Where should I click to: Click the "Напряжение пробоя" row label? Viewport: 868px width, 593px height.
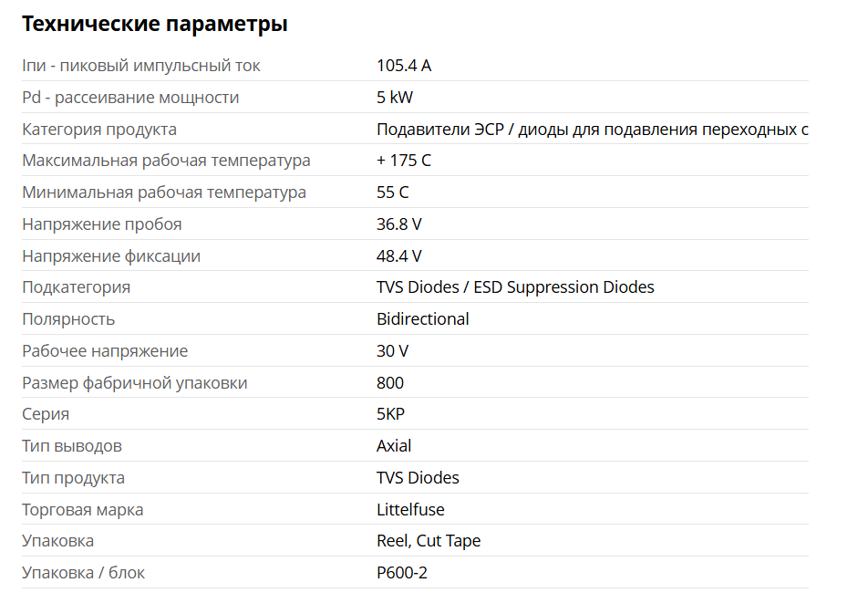click(102, 224)
